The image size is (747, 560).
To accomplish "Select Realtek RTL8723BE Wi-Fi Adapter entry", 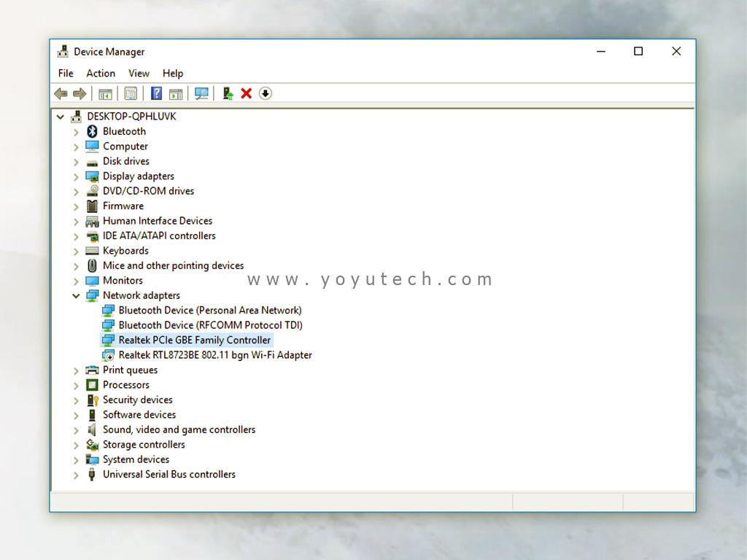I will click(x=215, y=355).
